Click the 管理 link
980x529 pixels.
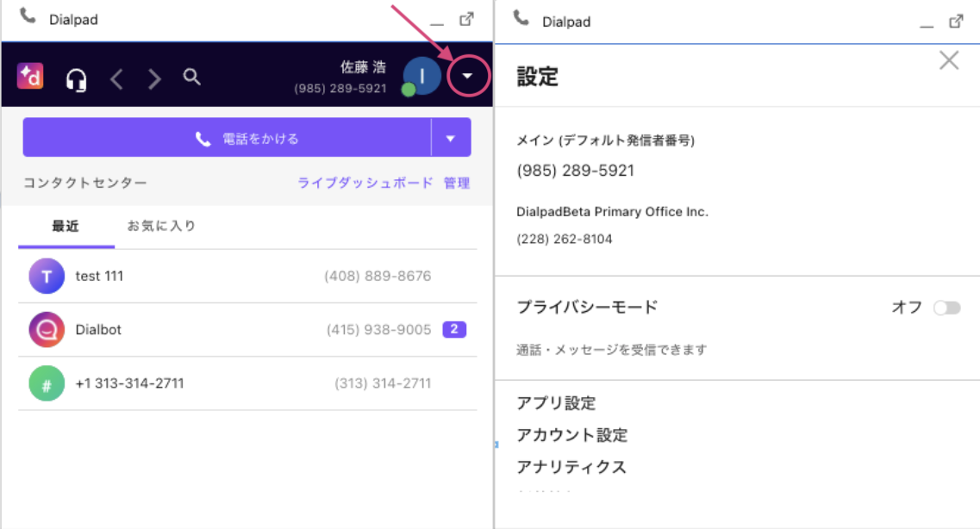pos(457,183)
